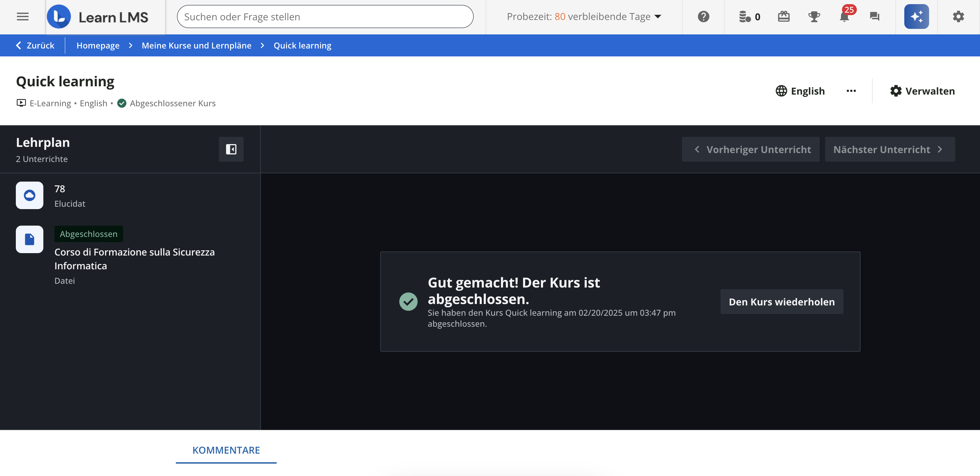Go to Meine Kurse und Lernpläne breadcrumb
Viewport: 980px width, 476px height.
point(196,46)
